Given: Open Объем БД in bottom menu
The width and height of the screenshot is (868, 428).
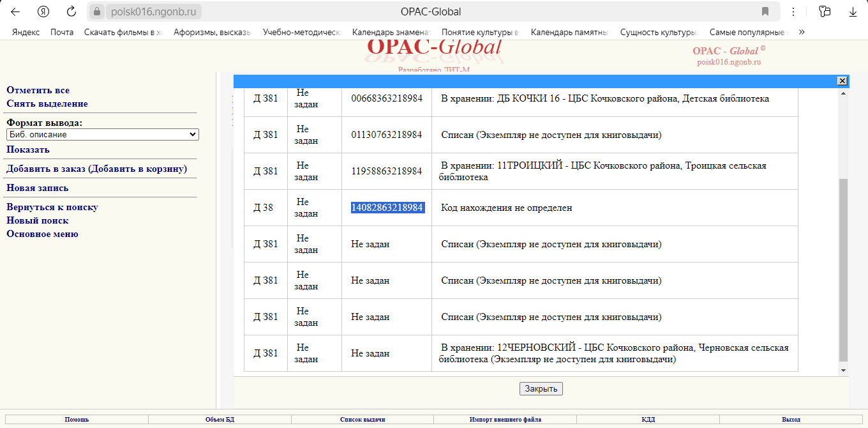Looking at the screenshot, I should pyautogui.click(x=220, y=420).
